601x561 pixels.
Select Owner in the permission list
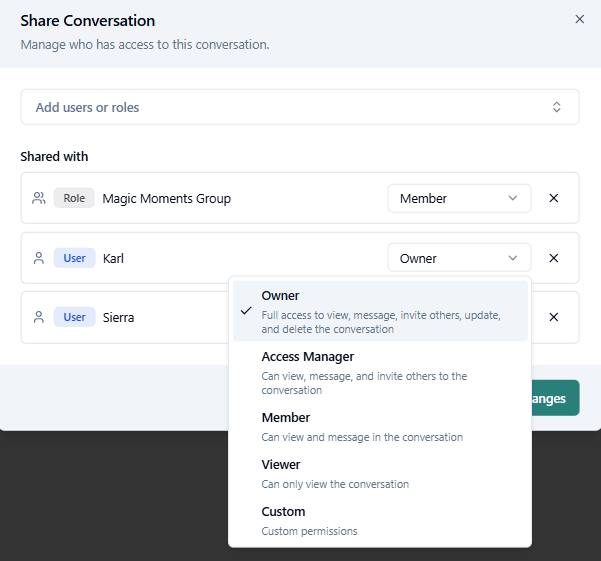click(x=380, y=311)
